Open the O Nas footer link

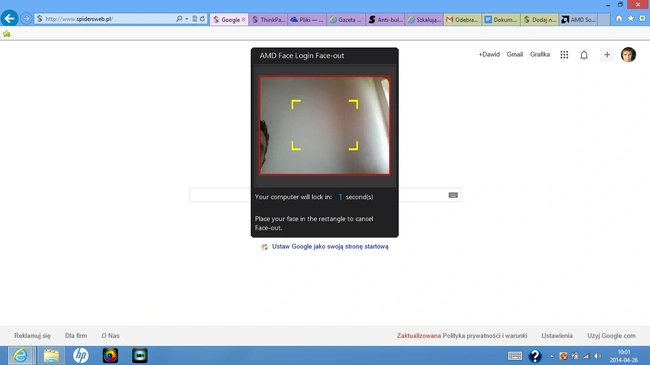110,336
